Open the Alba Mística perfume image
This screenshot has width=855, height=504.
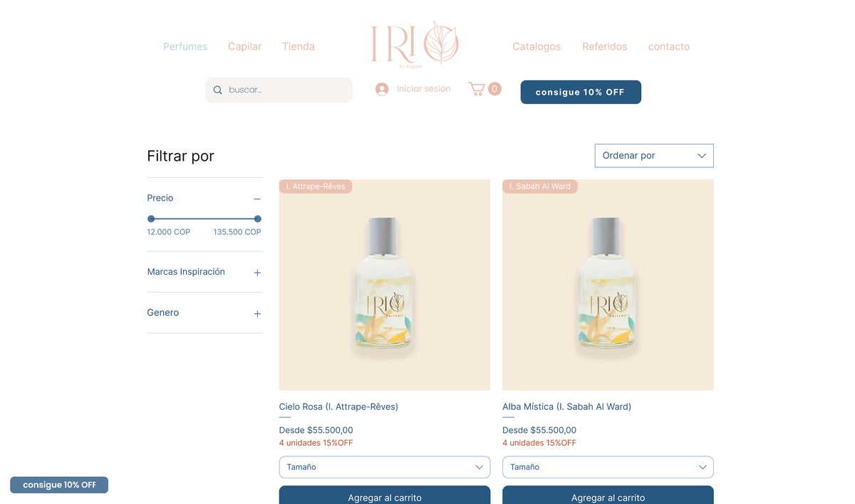click(607, 285)
